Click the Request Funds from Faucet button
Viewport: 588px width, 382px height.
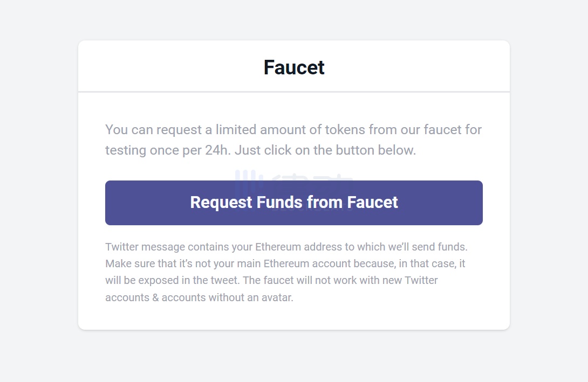tap(294, 203)
